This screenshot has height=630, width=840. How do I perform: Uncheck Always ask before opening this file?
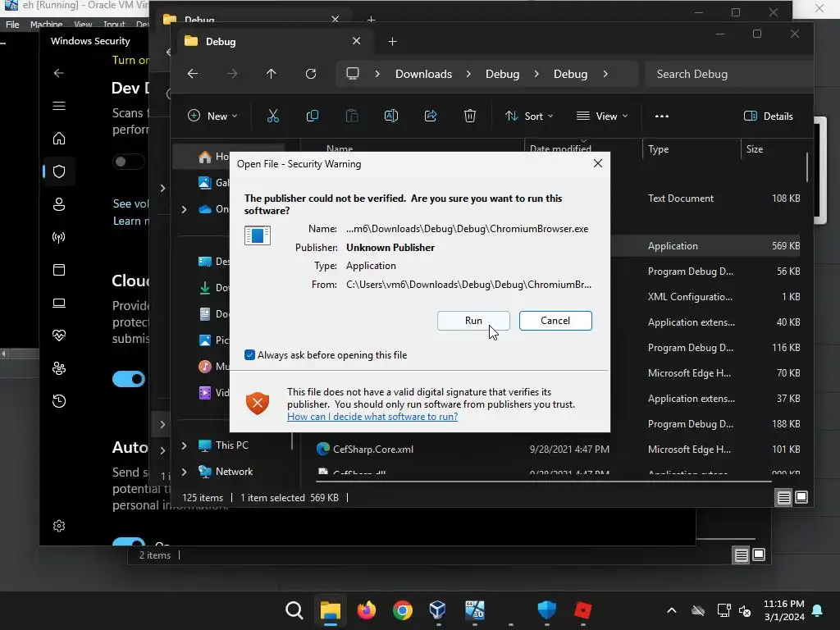click(x=249, y=354)
